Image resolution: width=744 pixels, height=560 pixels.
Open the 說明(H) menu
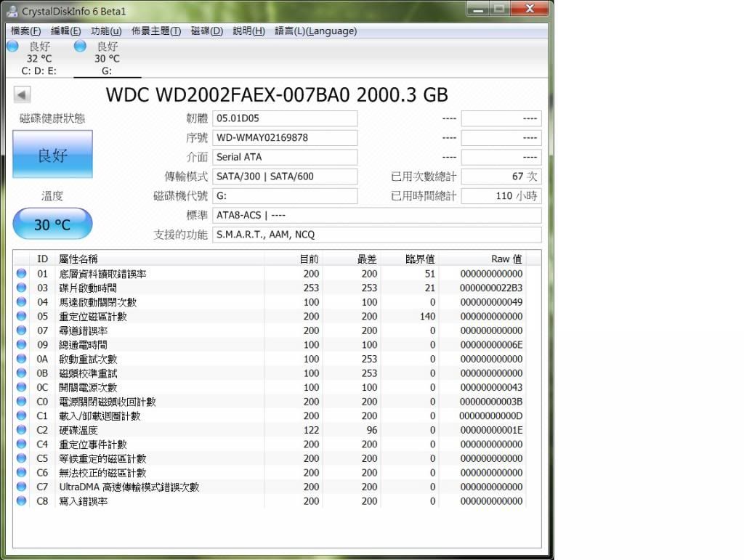(248, 31)
